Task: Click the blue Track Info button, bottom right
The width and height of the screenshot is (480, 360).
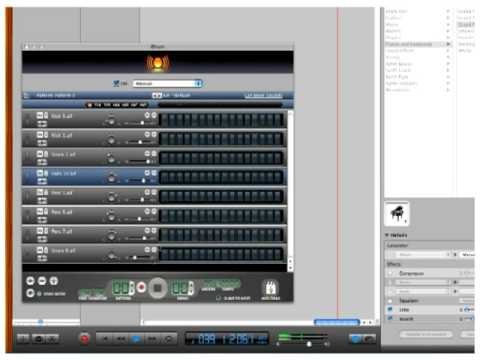Action: (x=355, y=339)
